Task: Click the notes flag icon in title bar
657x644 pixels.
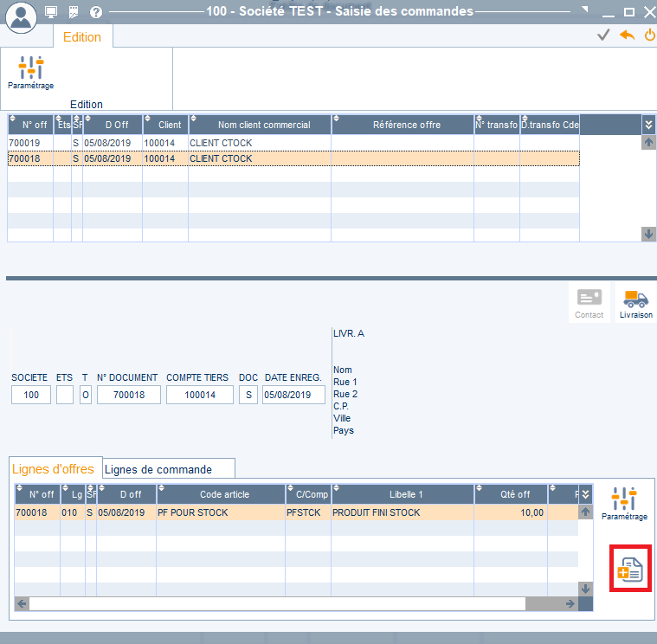Action: [x=74, y=12]
